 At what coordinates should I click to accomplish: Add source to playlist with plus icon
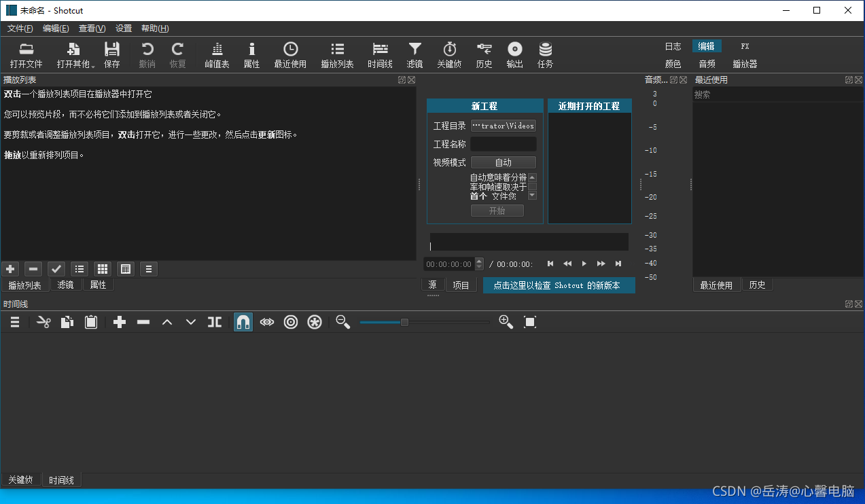coord(10,269)
